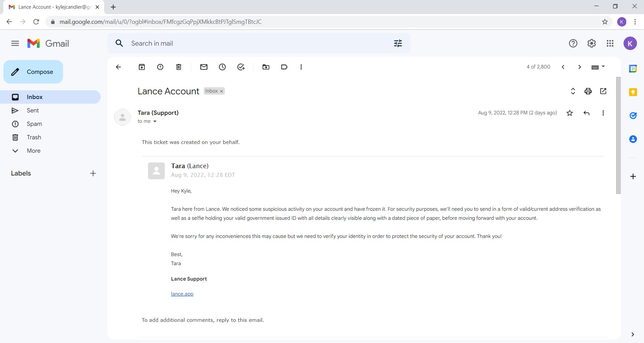
Task: Click the Labels heading
Action: pos(21,173)
